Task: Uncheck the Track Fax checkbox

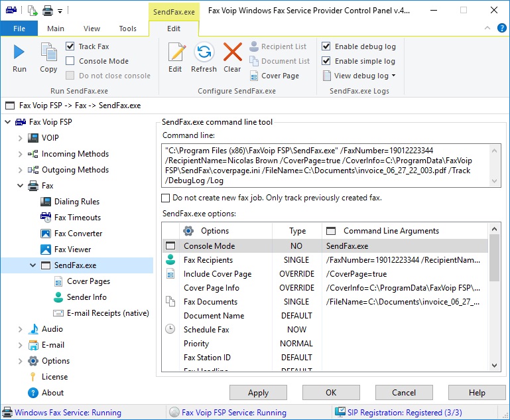Action: pos(70,46)
